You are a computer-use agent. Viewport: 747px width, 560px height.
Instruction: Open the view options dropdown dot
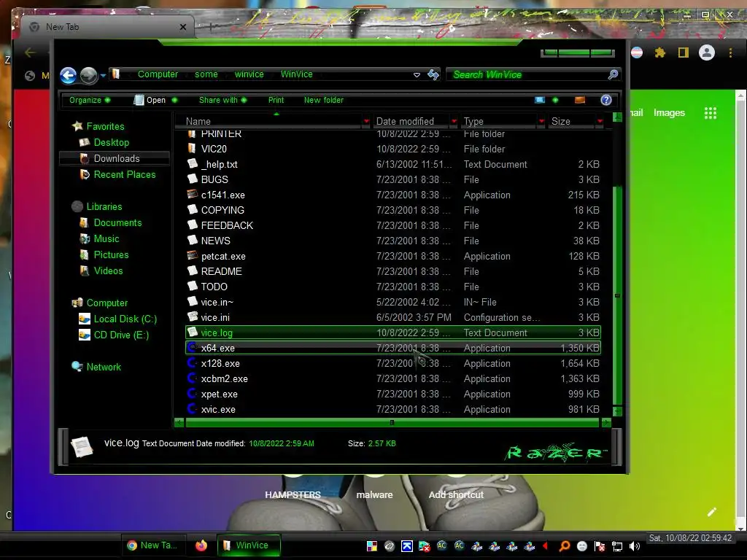[x=555, y=100]
